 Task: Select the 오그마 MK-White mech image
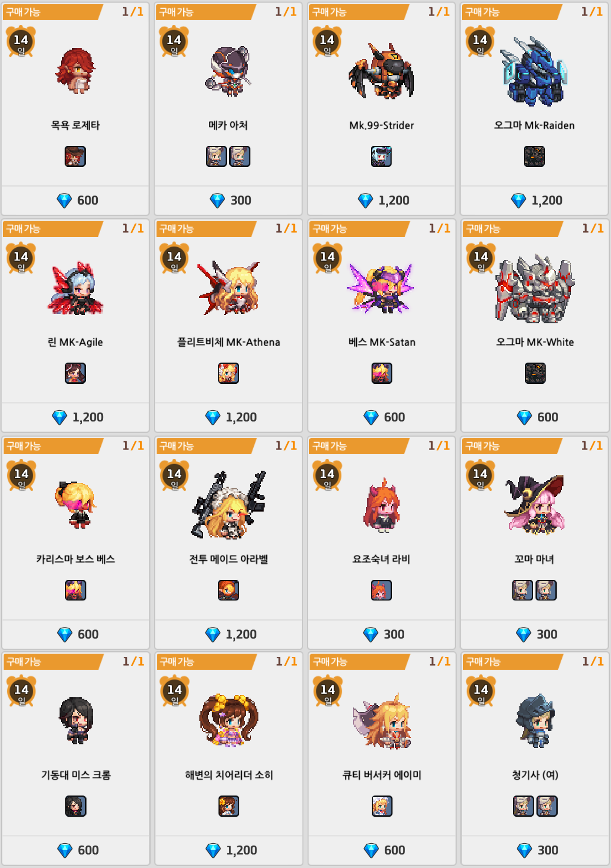click(x=535, y=288)
